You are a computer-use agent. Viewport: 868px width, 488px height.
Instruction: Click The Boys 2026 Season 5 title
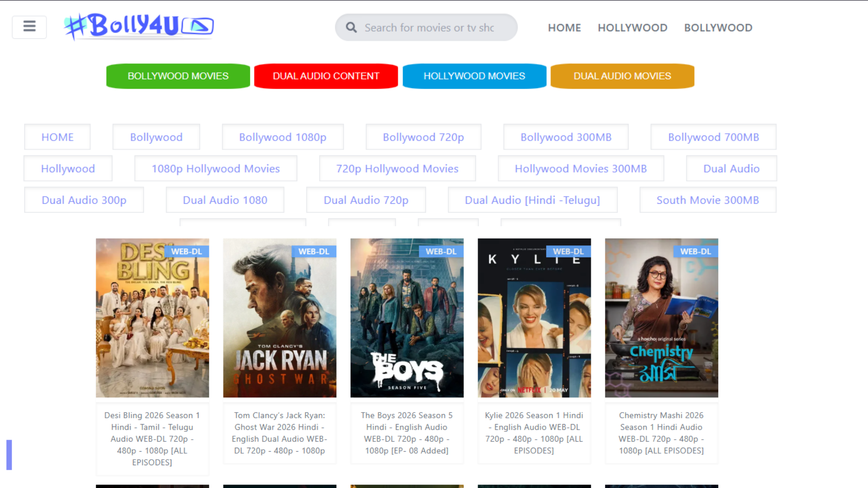[x=407, y=433]
